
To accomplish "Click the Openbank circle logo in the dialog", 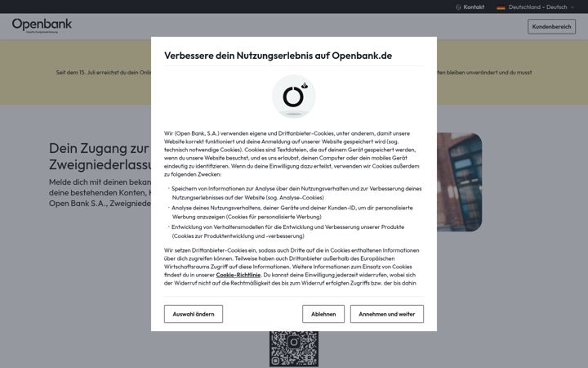I will tap(294, 96).
